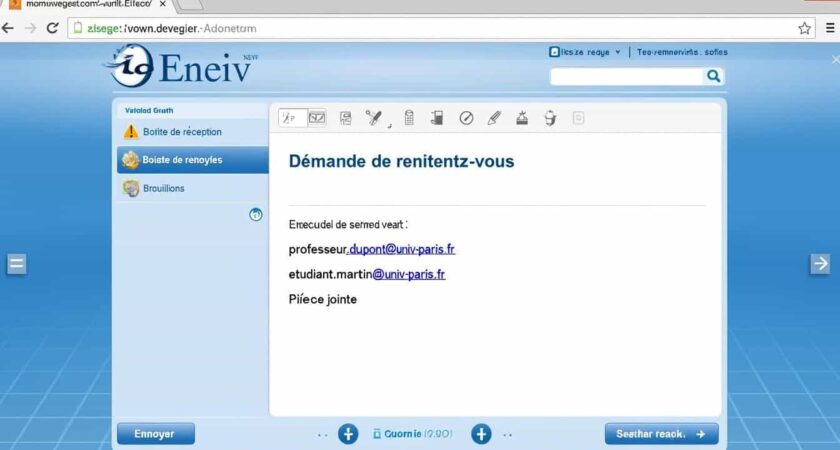Click the browser address bar
The width and height of the screenshot is (840, 450).
tap(441, 28)
